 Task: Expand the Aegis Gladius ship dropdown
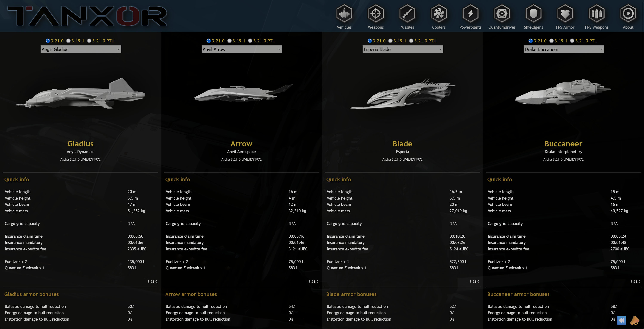(x=81, y=49)
